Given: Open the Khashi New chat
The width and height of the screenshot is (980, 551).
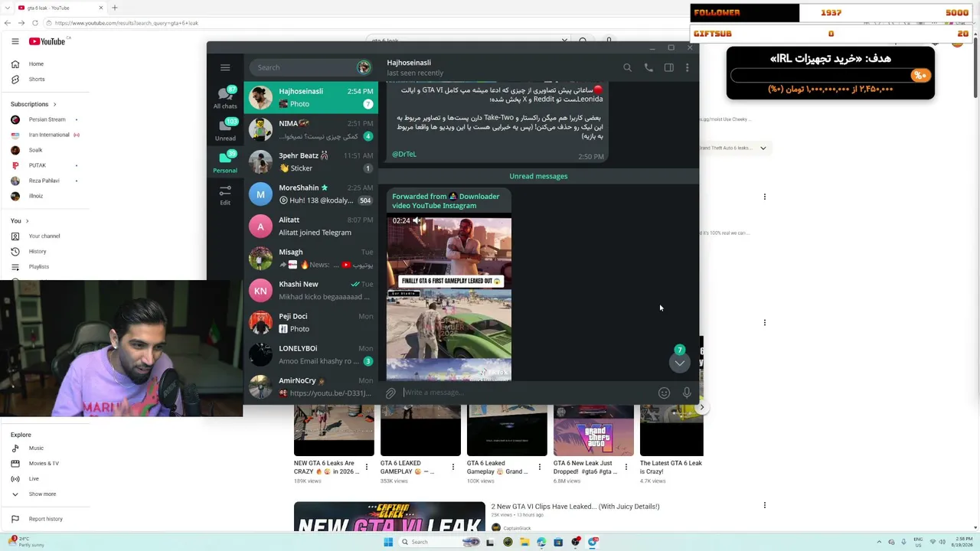Looking at the screenshot, I should click(x=311, y=290).
